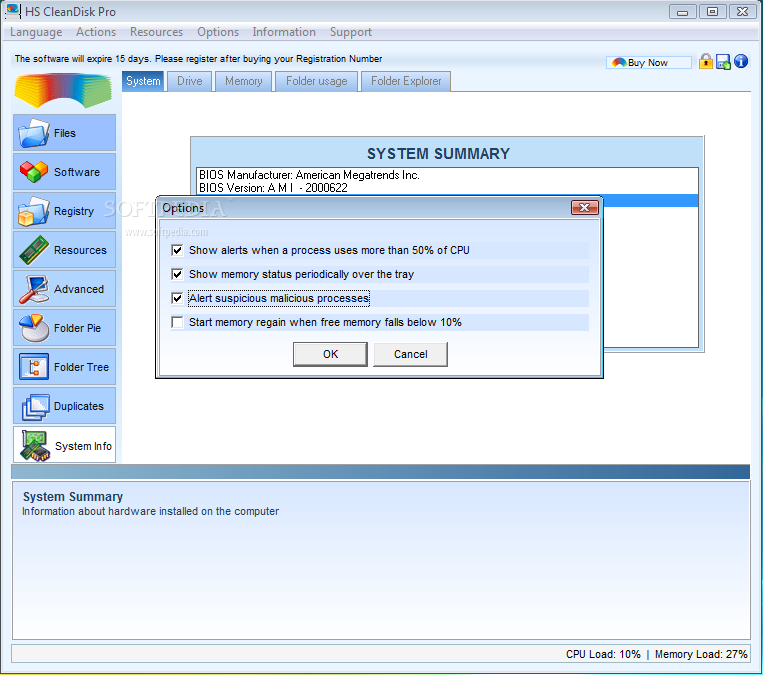Switch to the Drive tab
The width and height of the screenshot is (763, 675).
click(190, 81)
